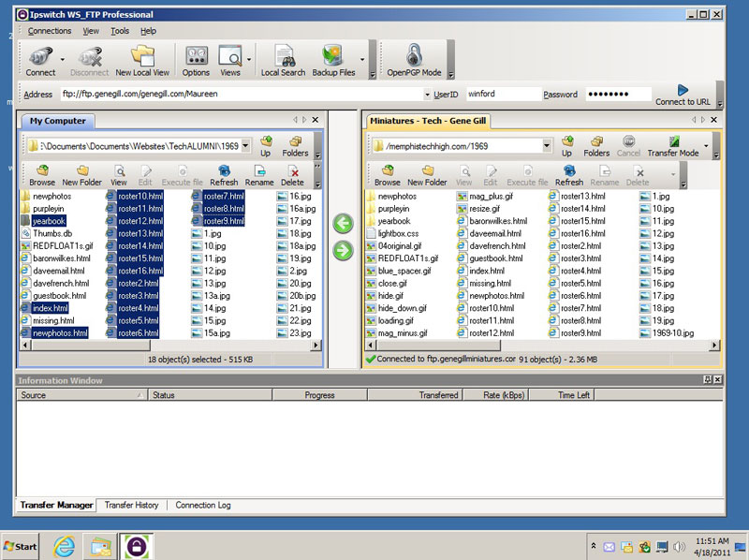Click the Rate (kBps) column header
The width and height of the screenshot is (749, 560).
pos(495,395)
